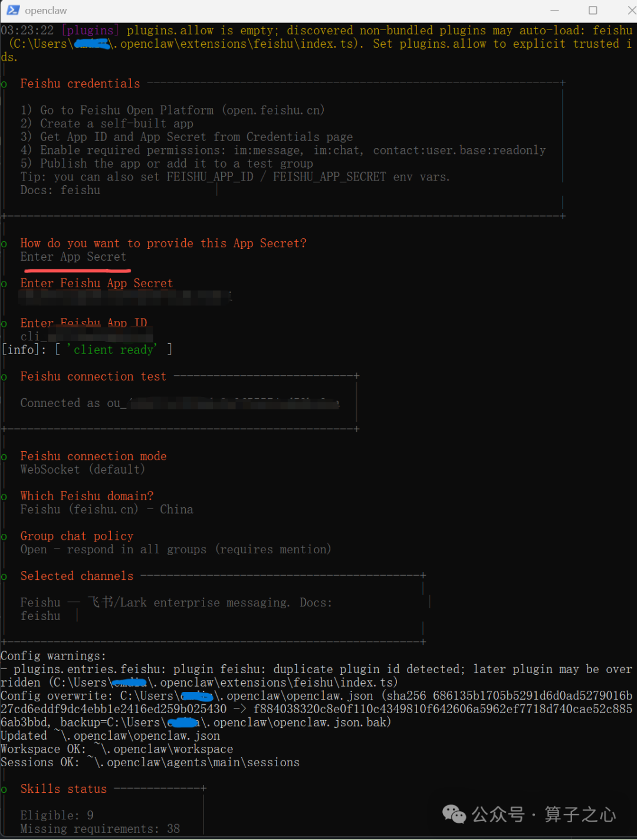This screenshot has height=840, width=637.
Task: Click the 'Enter Feishu App Secret' prompt
Action: click(x=97, y=283)
